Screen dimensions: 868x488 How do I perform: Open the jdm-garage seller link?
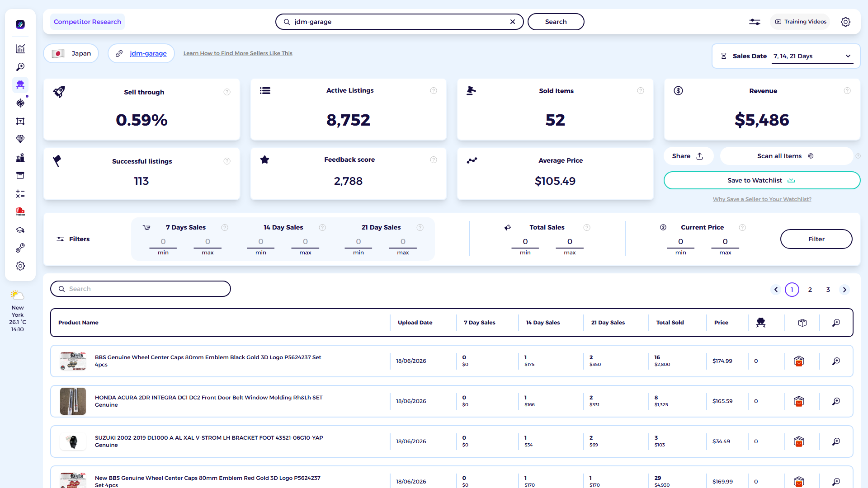(x=148, y=53)
